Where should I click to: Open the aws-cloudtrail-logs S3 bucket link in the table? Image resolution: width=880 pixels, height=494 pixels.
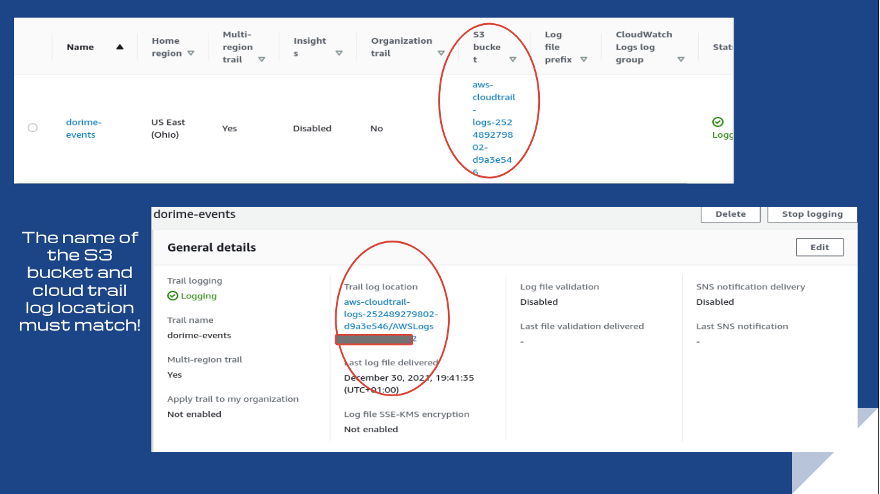pos(493,129)
